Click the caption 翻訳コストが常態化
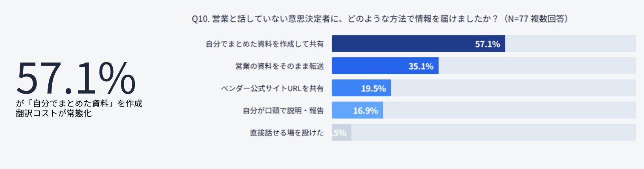Viewport: 644px width, 169px height. coord(53,113)
